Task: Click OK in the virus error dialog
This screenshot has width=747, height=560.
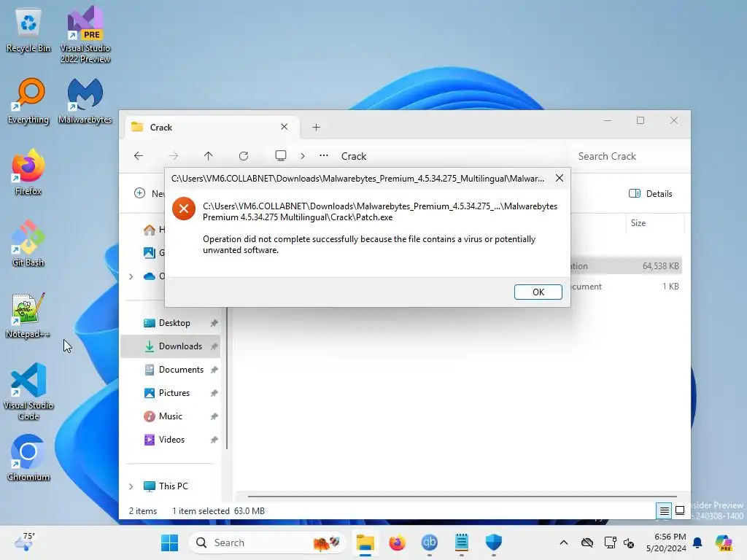Action: point(538,292)
